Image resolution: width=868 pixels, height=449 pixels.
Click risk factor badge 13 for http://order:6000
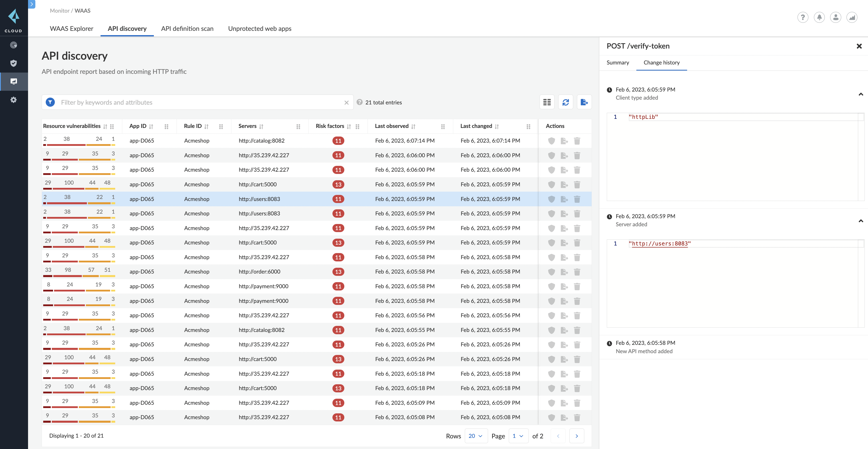point(338,272)
